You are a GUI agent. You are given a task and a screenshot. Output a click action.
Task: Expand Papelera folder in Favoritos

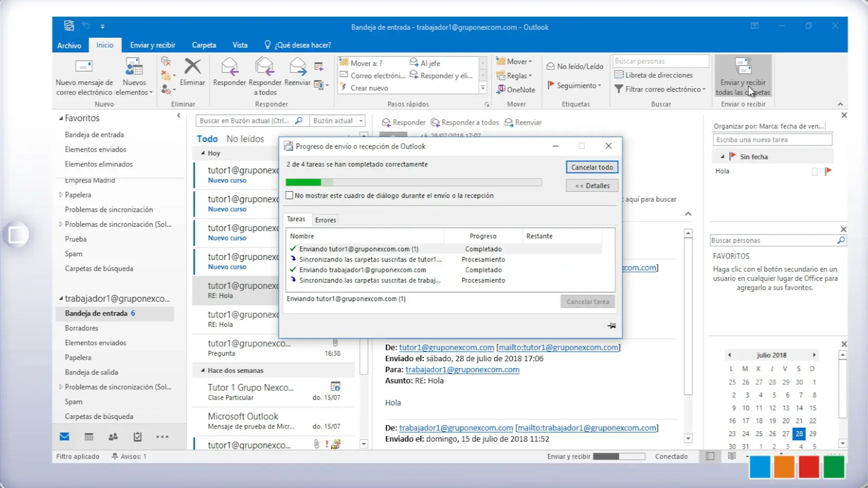[x=61, y=195]
